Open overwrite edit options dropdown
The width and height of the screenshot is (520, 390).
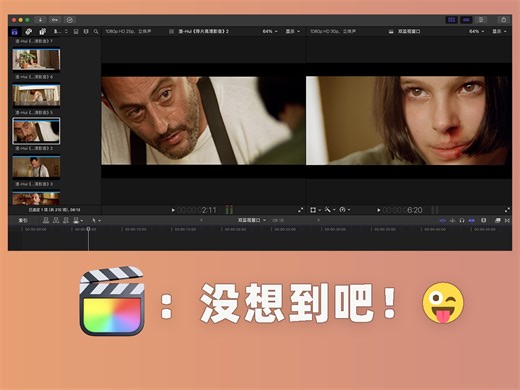point(78,220)
